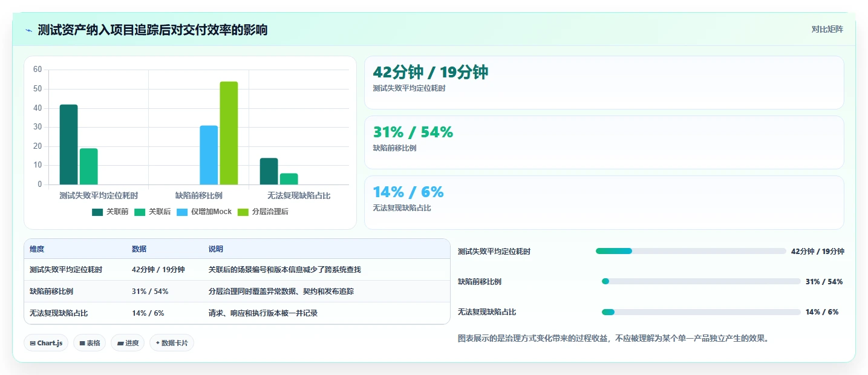The image size is (868, 375).
Task: Click the 分层治理后 bar for 缺陷前移比例
Action: pyautogui.click(x=229, y=133)
